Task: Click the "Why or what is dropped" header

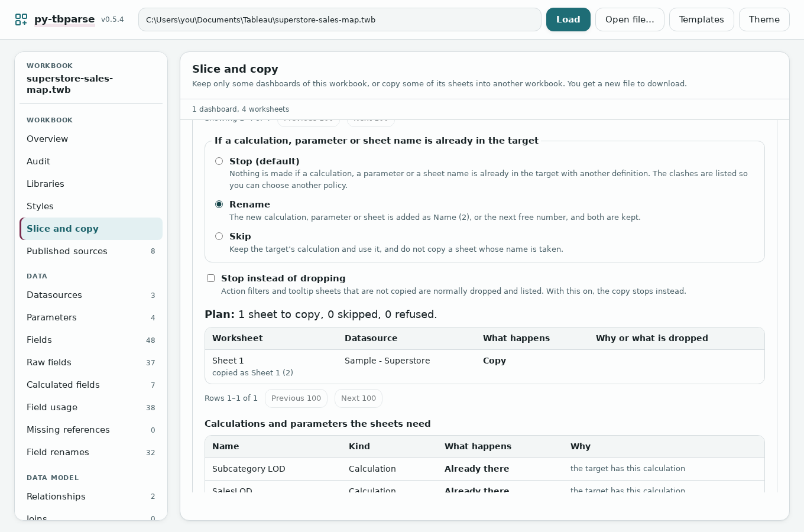Action: [x=652, y=338]
